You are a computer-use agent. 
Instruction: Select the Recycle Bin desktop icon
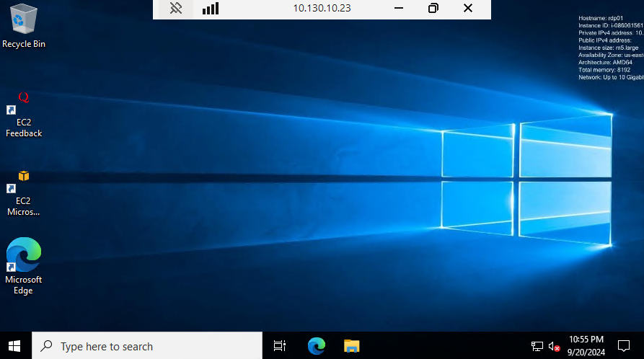[23, 25]
